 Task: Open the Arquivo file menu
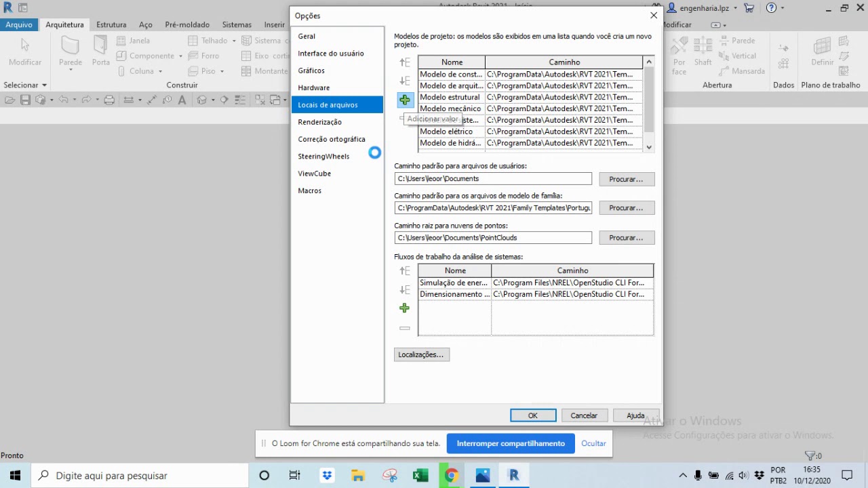(x=19, y=24)
